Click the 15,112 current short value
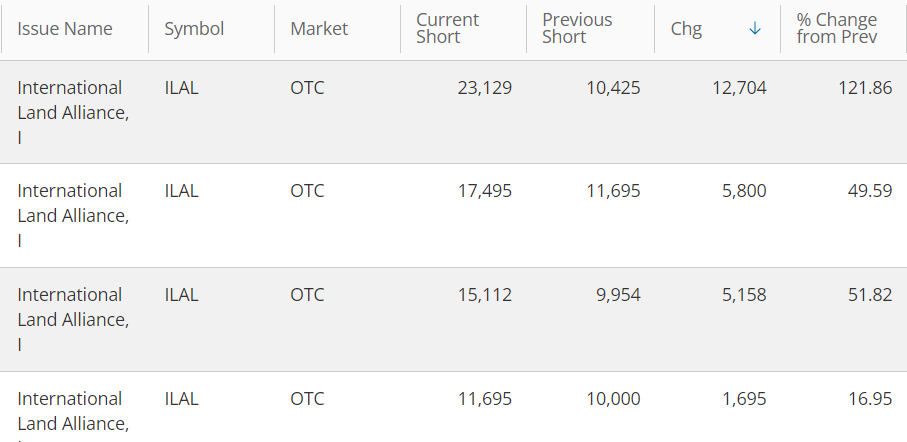Viewport: 907px width, 442px height. pyautogui.click(x=484, y=295)
